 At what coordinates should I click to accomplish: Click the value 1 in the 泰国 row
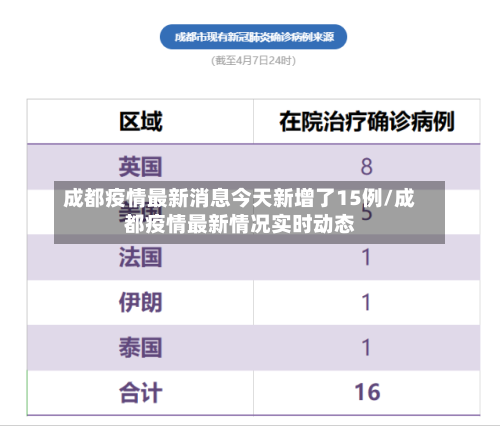click(x=367, y=348)
